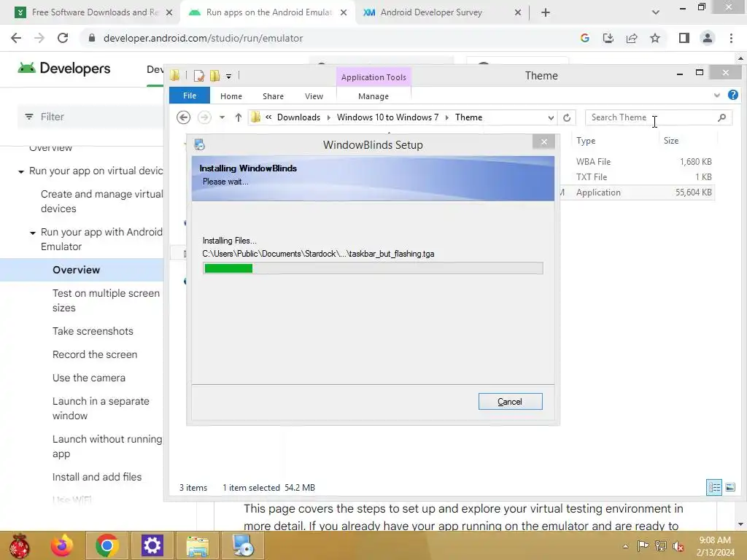
Task: Click Properties icon in quick access toolbar
Action: pos(198,76)
